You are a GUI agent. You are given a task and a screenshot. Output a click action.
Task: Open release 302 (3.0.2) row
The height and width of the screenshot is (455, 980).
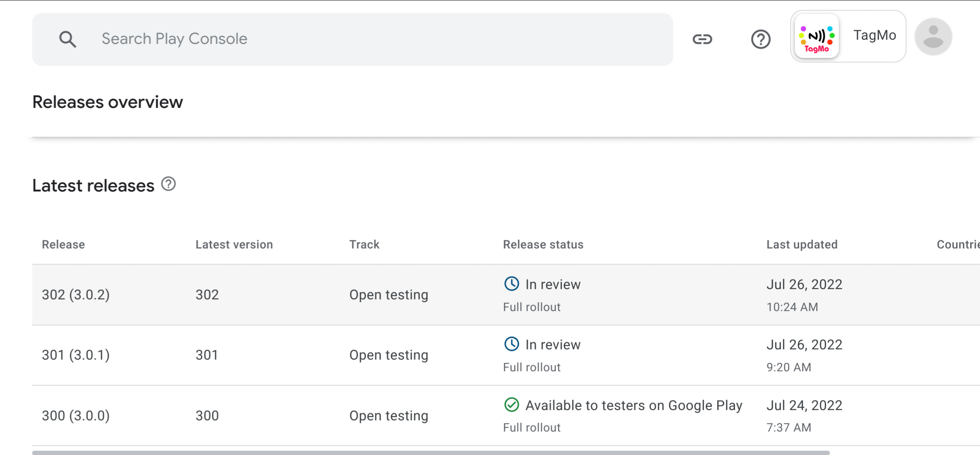pos(76,295)
